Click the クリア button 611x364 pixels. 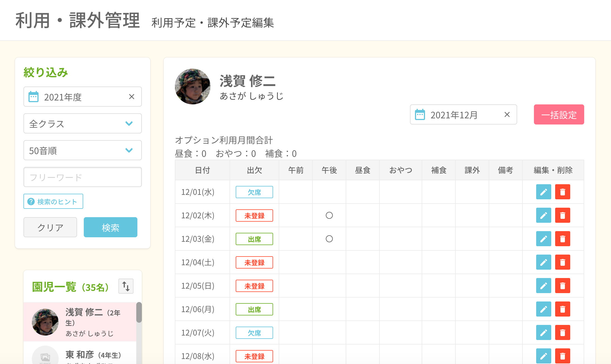(50, 227)
